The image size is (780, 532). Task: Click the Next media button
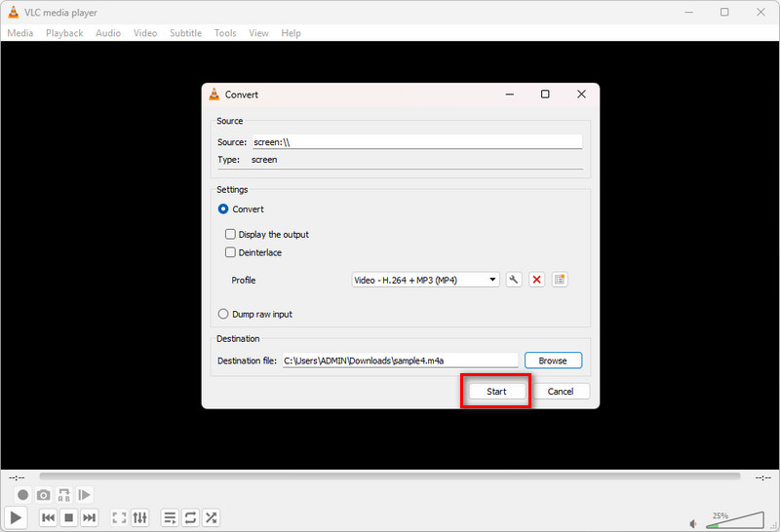coord(89,517)
